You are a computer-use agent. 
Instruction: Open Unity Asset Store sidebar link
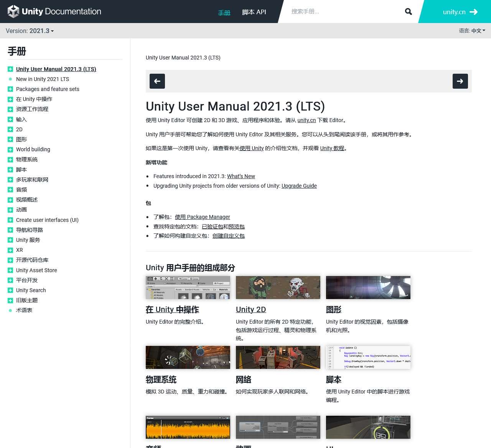36,270
